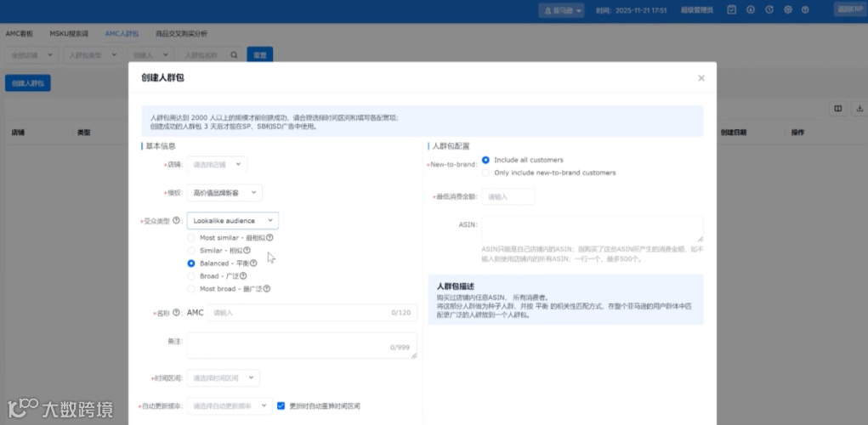
Task: Click the AMC name input field
Action: 312,313
